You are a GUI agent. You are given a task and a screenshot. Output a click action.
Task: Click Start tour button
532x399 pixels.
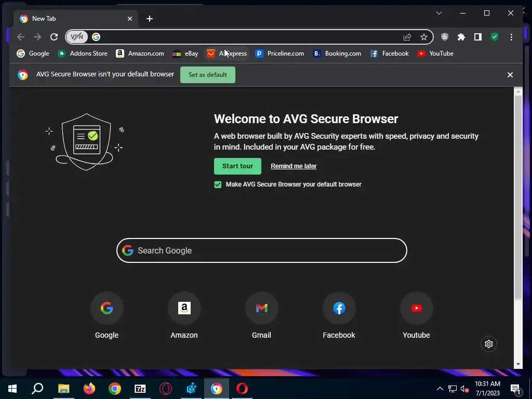[237, 166]
